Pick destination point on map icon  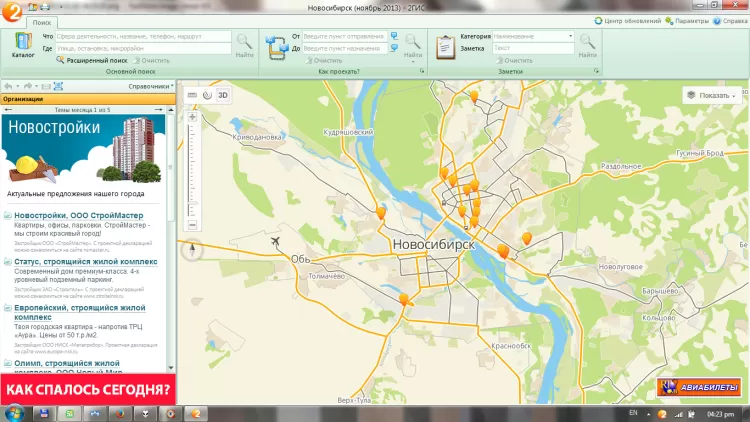coord(394,48)
